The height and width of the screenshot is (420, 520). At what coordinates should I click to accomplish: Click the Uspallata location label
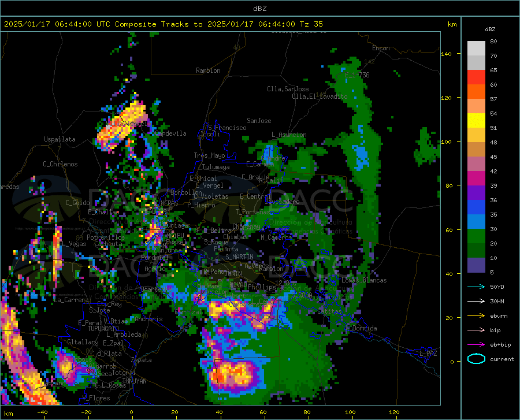[60, 139]
